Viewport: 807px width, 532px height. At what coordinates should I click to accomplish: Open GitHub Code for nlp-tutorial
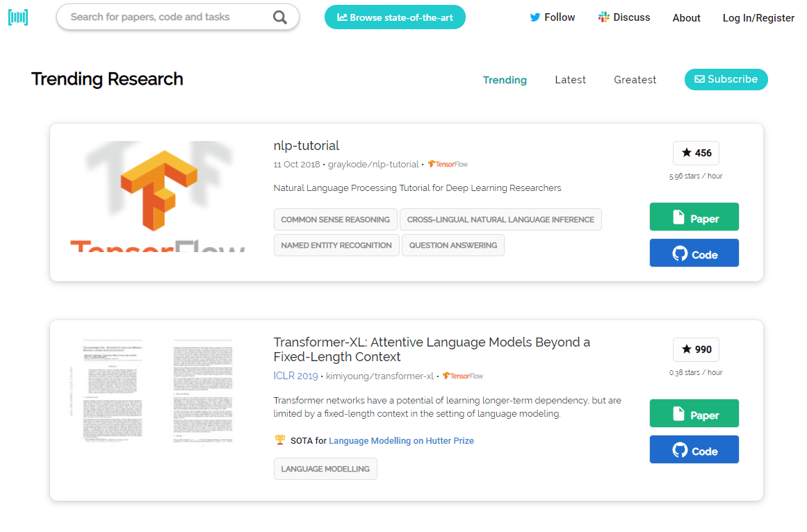[694, 253]
